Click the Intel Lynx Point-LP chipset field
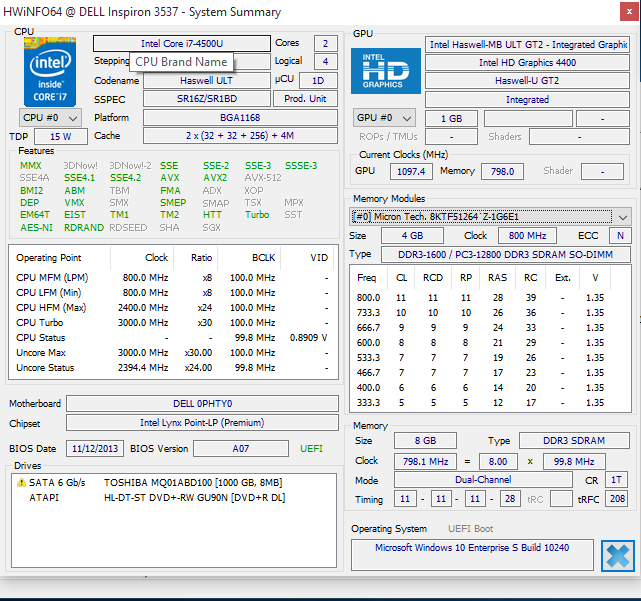The image size is (641, 601). 202,423
